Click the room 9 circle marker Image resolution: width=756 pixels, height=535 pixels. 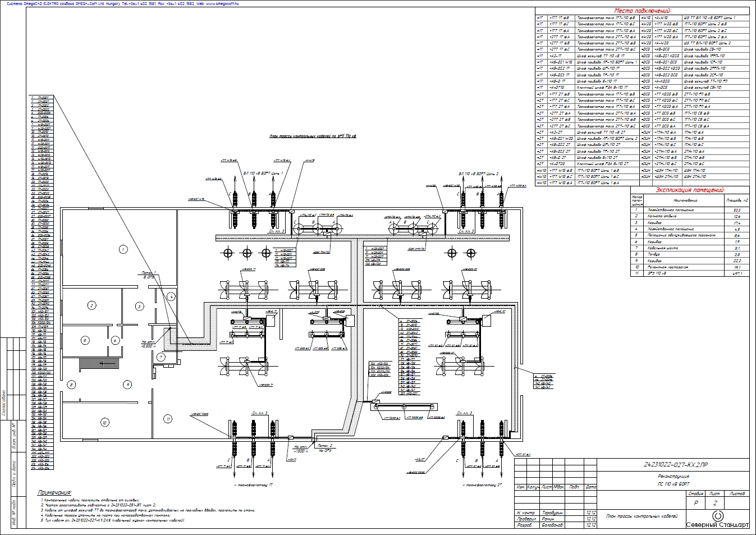click(x=128, y=385)
